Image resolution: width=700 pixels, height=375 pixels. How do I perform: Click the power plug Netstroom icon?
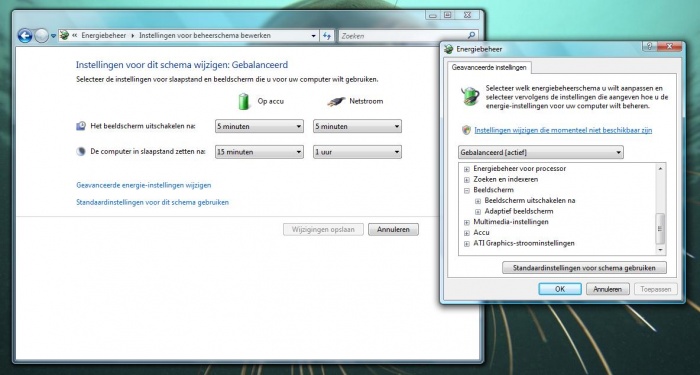coord(336,102)
